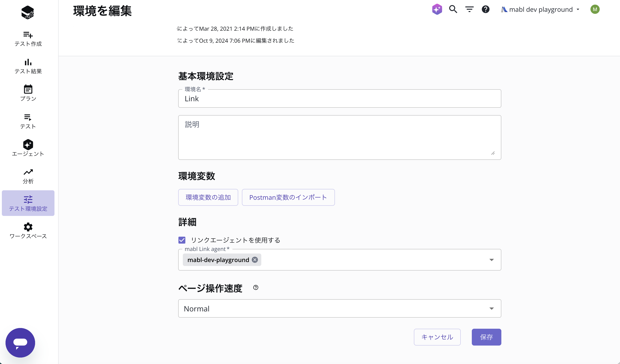The height and width of the screenshot is (364, 620).
Task: Open search with the magnifier icon
Action: pyautogui.click(x=453, y=9)
